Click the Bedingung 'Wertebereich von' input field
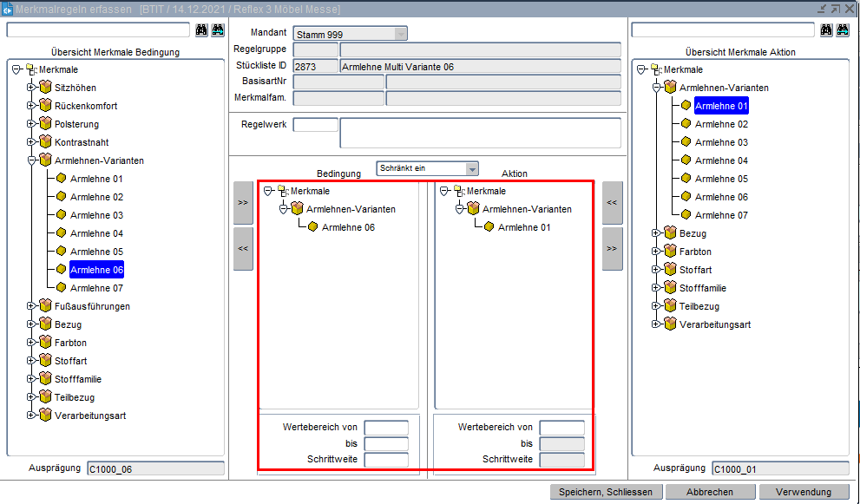This screenshot has height=504, width=860. (x=386, y=428)
